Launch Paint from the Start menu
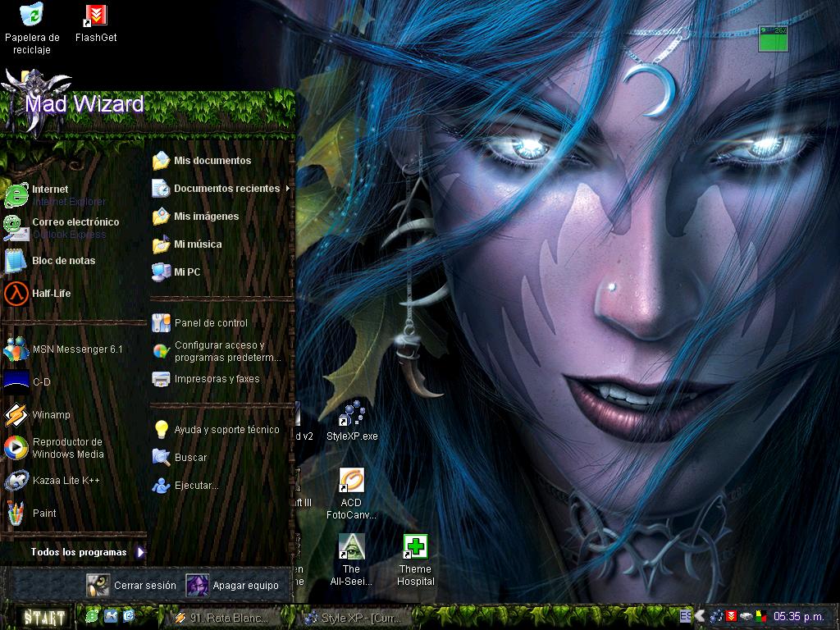The width and height of the screenshot is (840, 630). tap(74, 514)
